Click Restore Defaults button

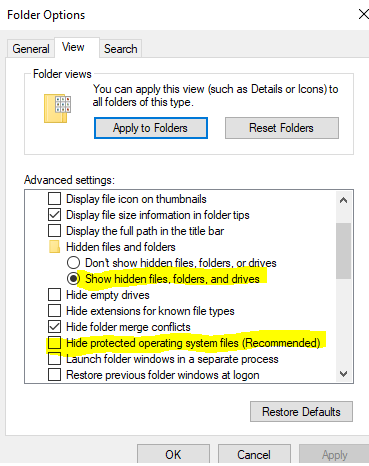pos(301,412)
